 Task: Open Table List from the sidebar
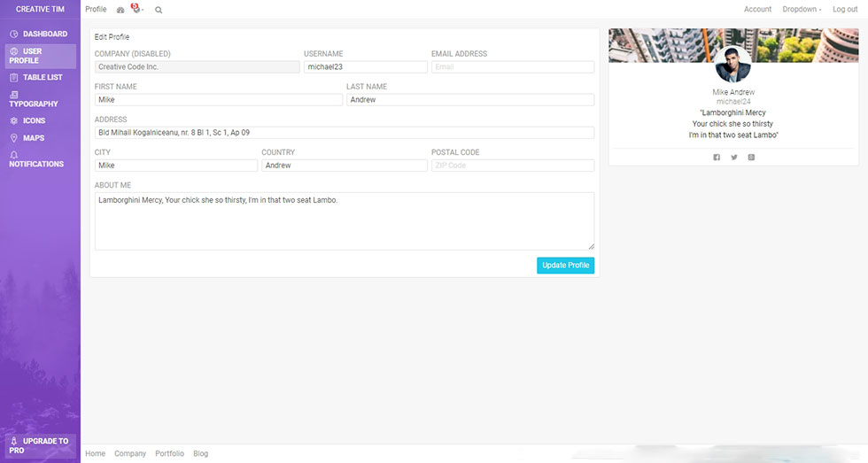(x=40, y=77)
